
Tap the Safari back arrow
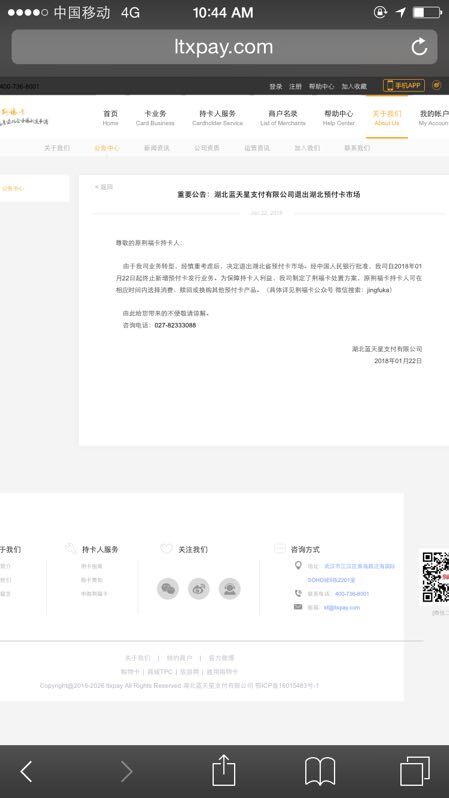26,772
